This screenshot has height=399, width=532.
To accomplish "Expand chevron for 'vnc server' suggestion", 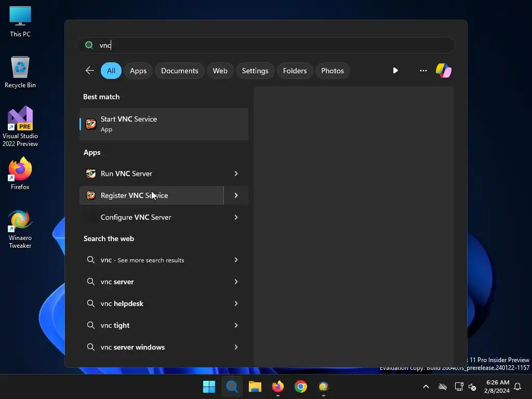I will (x=236, y=282).
